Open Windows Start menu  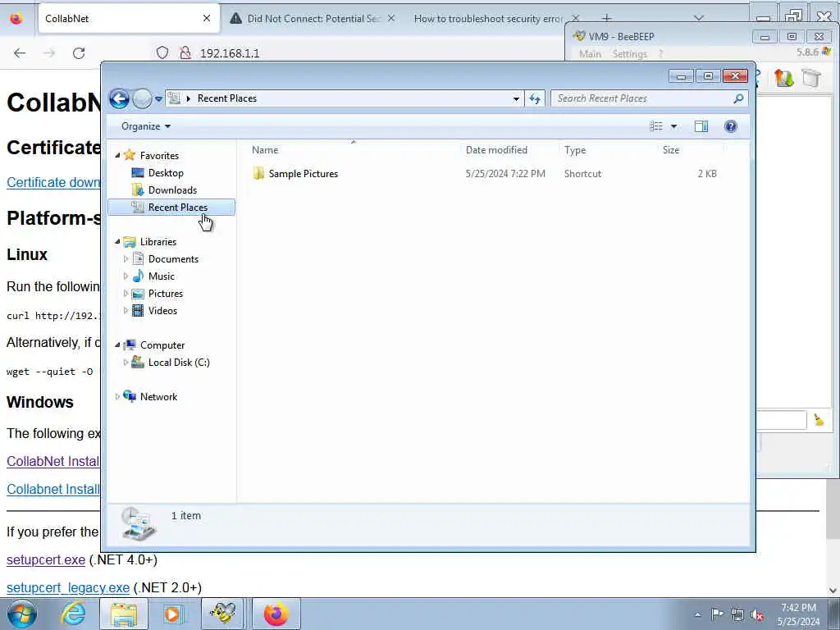(22, 614)
